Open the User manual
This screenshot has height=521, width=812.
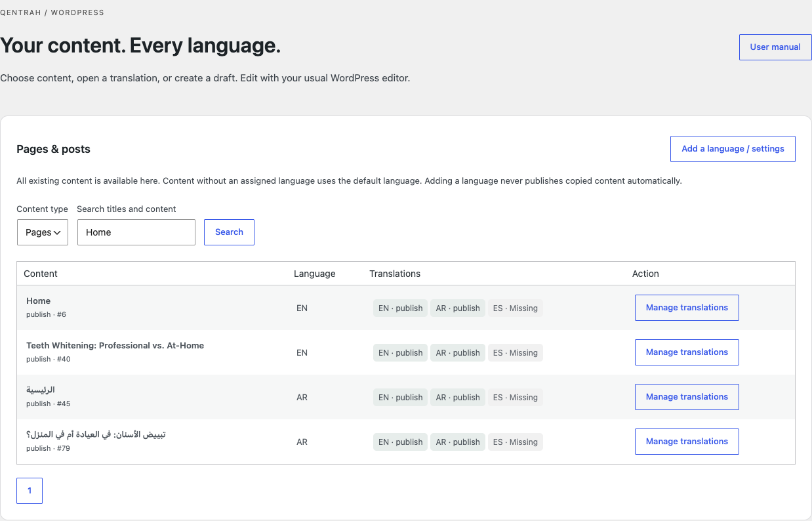[x=775, y=47]
